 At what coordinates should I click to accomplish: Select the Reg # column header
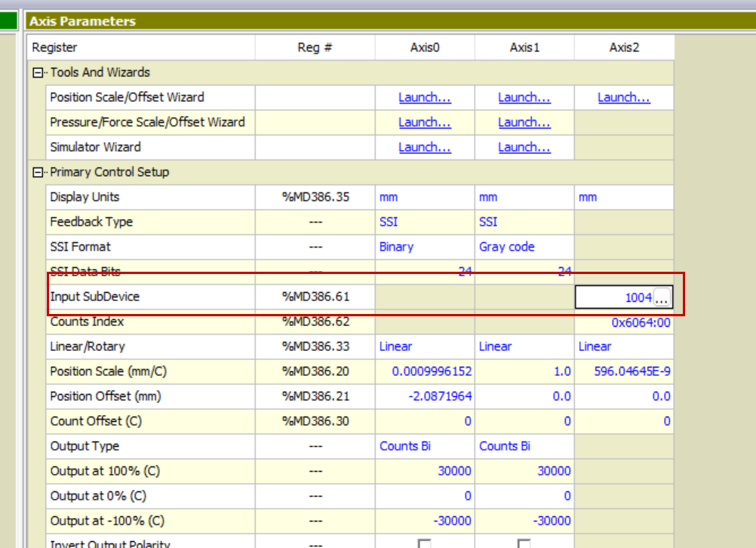pyautogui.click(x=315, y=48)
